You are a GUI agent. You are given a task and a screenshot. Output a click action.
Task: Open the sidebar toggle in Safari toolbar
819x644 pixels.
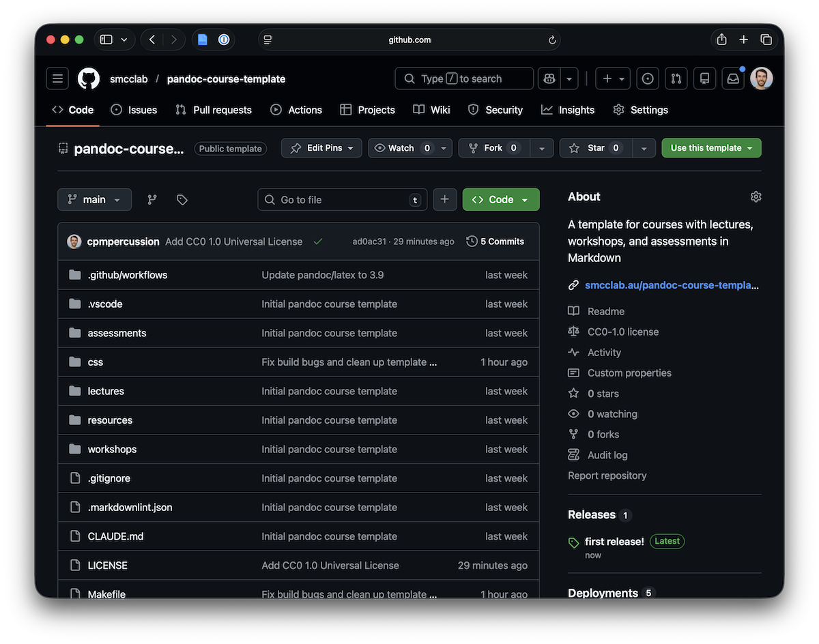click(x=106, y=39)
